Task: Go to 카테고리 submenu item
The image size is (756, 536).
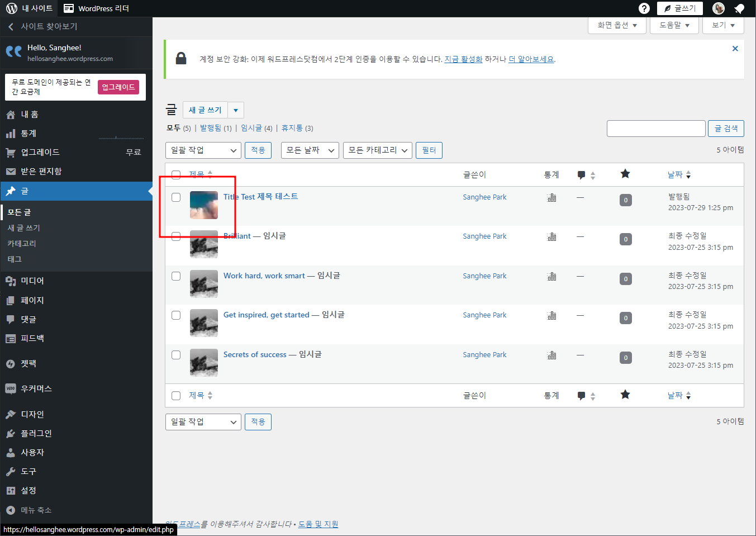Action: 22,244
